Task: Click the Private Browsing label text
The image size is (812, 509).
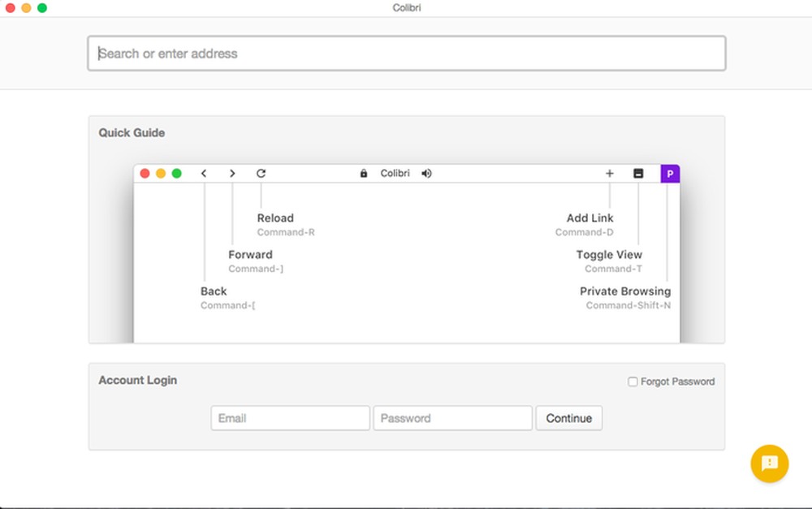Action: 625,291
